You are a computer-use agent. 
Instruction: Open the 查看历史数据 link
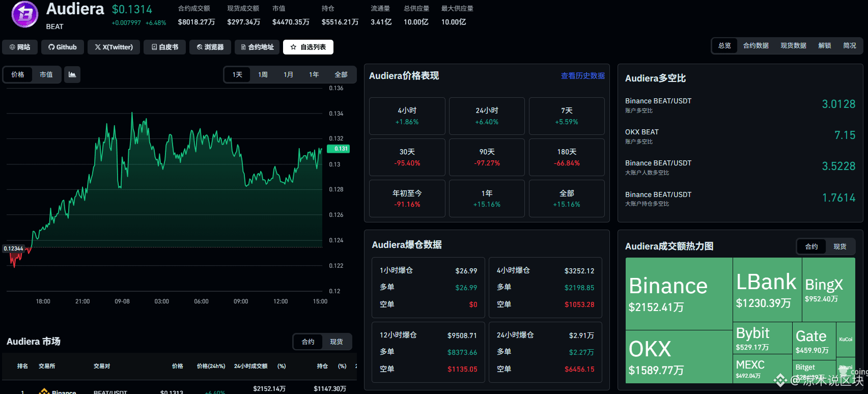pyautogui.click(x=583, y=76)
